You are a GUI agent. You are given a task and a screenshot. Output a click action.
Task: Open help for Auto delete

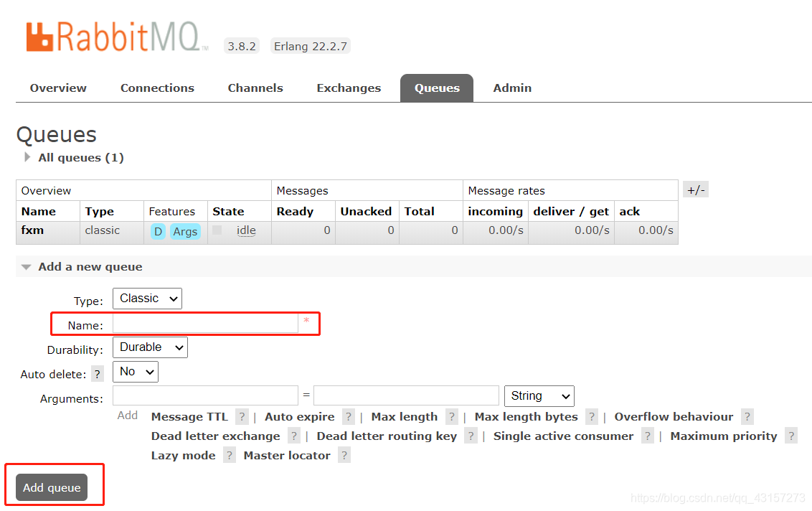pyautogui.click(x=98, y=374)
